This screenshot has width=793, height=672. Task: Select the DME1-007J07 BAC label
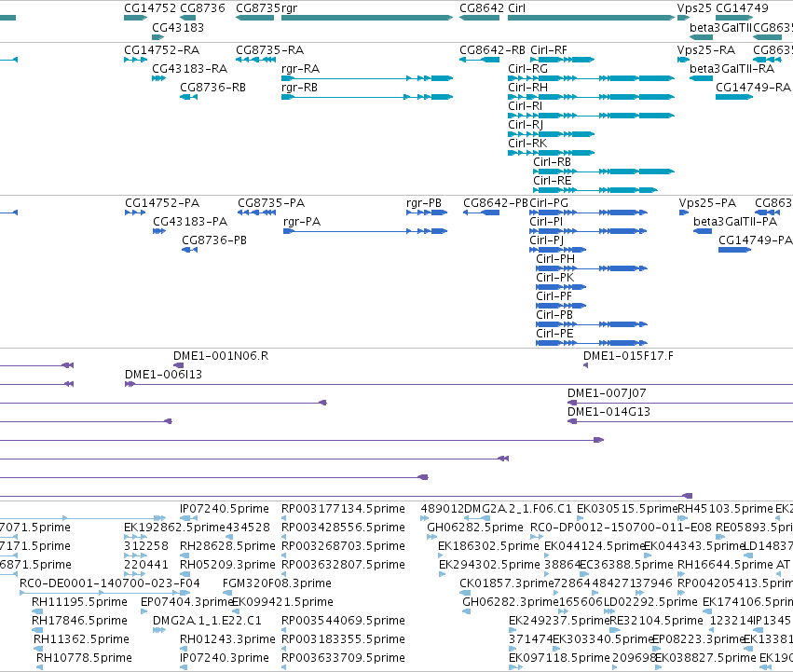pyautogui.click(x=607, y=393)
